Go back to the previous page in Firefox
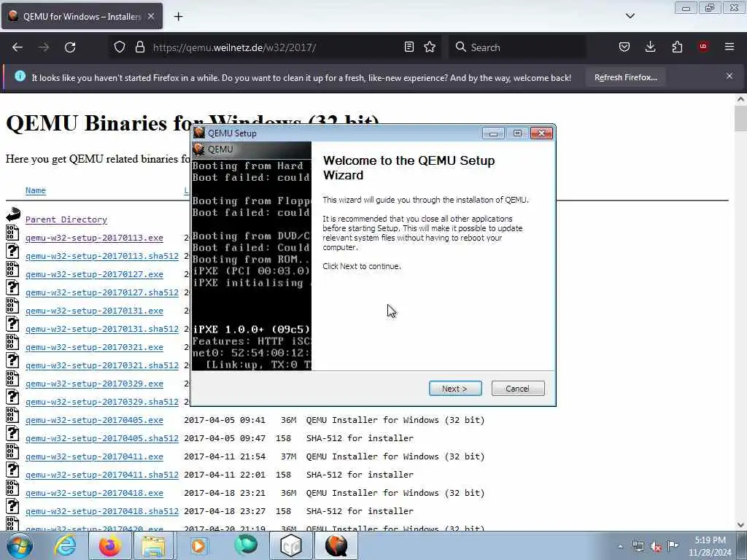Viewport: 747px width, 560px height. coord(18,47)
